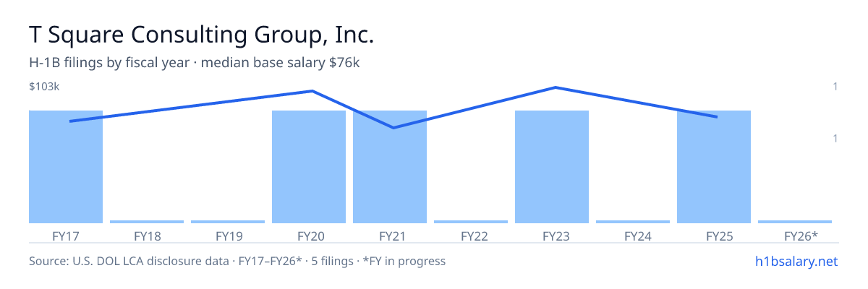The height and width of the screenshot is (289, 868).
Task: Click the median base salary subtitle
Action: [281, 63]
